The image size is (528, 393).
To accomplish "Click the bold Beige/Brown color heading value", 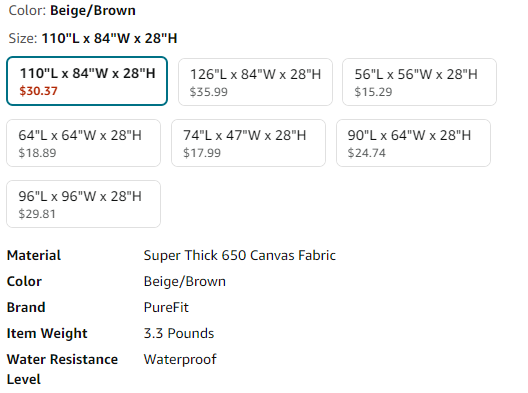I will tap(93, 11).
